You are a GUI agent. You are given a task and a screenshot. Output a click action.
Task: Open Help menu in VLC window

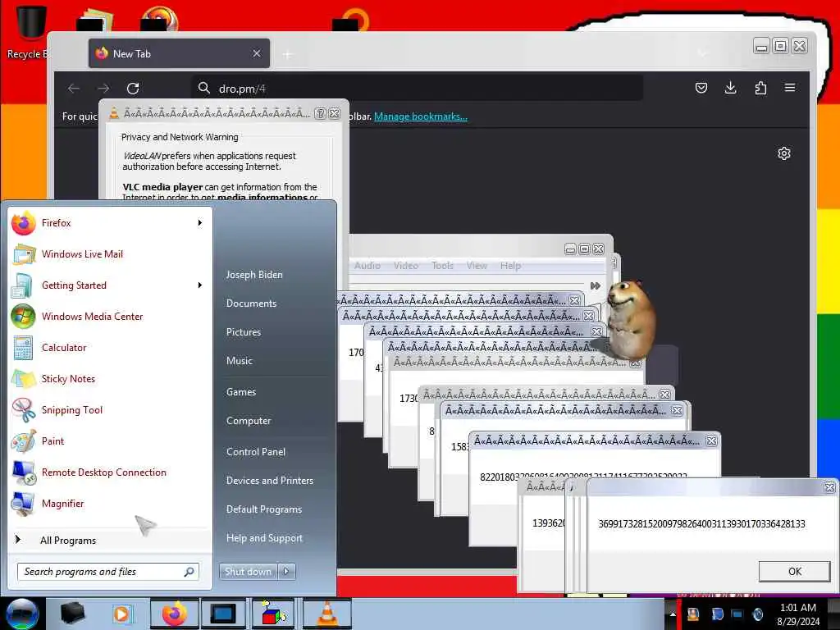pyautogui.click(x=510, y=266)
